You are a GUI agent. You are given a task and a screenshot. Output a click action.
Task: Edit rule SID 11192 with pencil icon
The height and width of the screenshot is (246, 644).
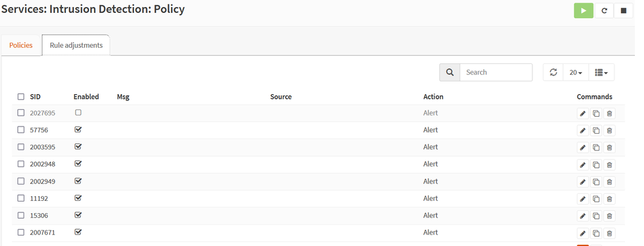point(582,199)
